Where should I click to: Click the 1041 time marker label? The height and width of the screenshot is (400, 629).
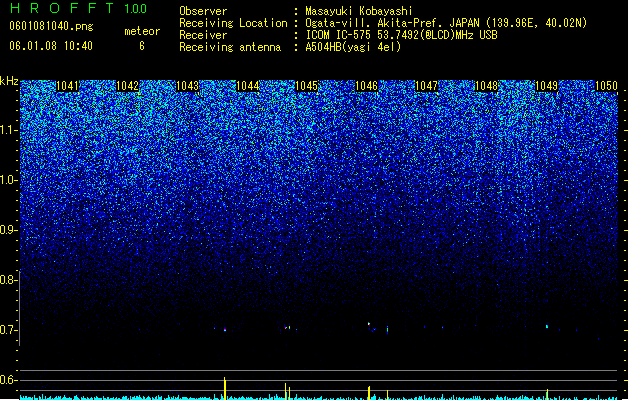[x=67, y=86]
